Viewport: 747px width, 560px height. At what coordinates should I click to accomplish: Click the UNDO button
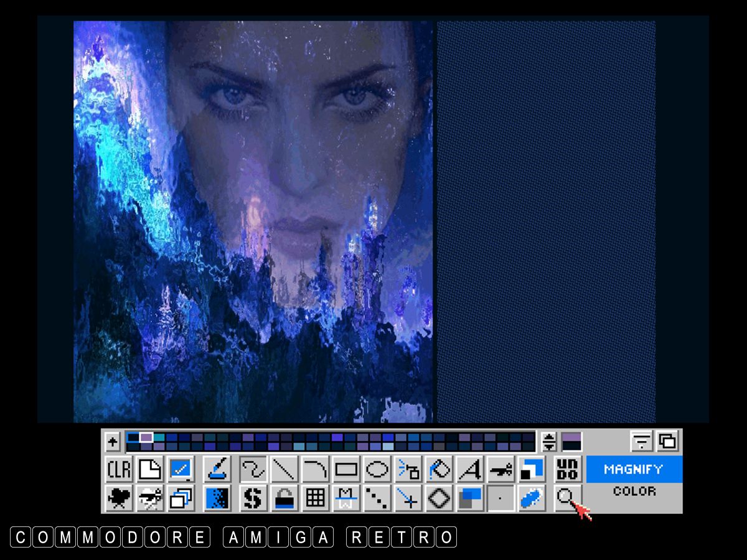pyautogui.click(x=567, y=469)
